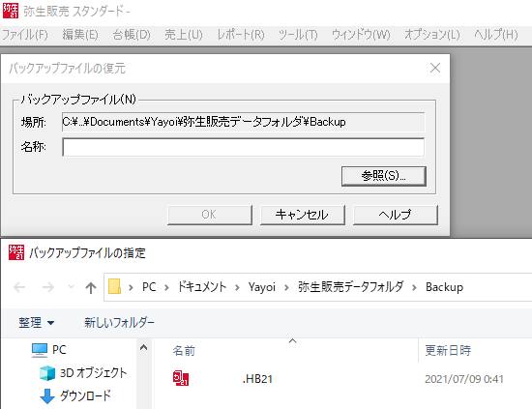Select ドキュメント in the address breadcrumb
The image size is (532, 409).
coord(202,287)
